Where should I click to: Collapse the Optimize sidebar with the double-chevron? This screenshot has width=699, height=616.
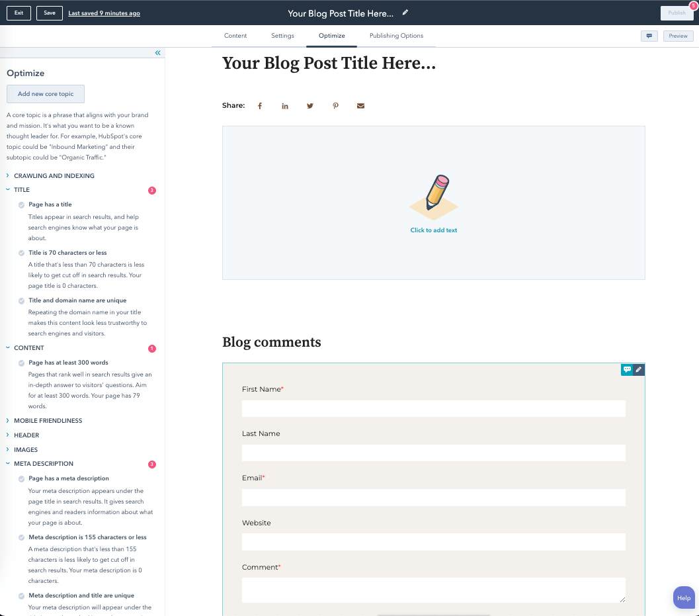coord(157,53)
